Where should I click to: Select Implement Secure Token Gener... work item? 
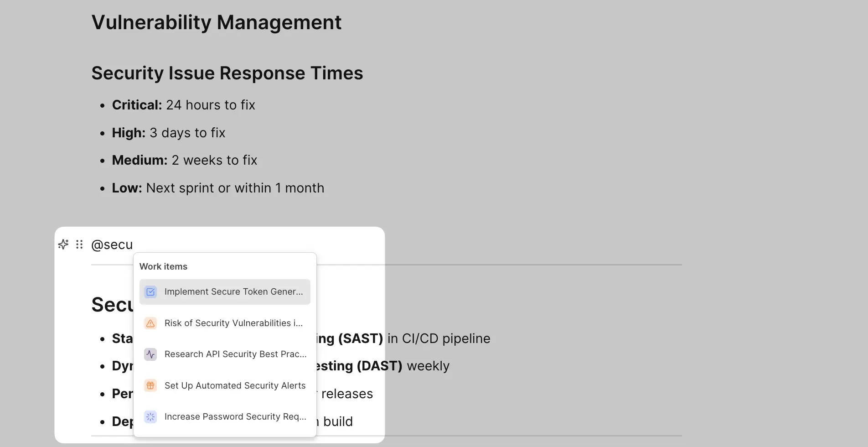click(x=233, y=292)
